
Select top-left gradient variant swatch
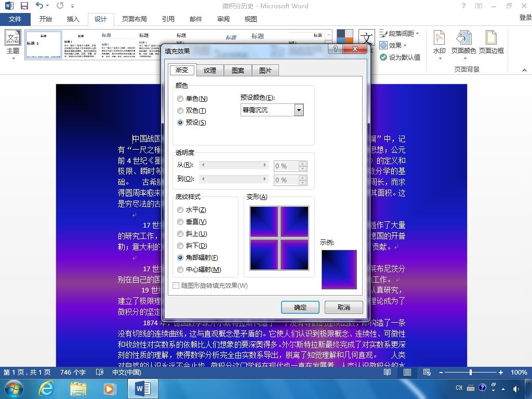tap(264, 221)
